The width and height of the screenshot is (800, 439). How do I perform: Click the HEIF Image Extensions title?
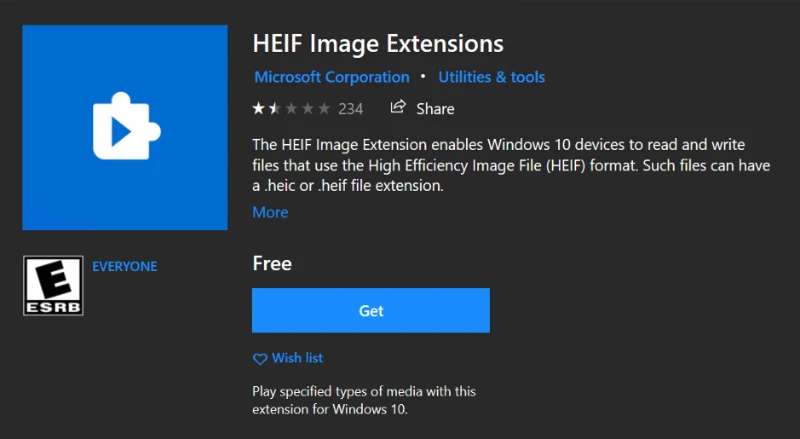[378, 43]
